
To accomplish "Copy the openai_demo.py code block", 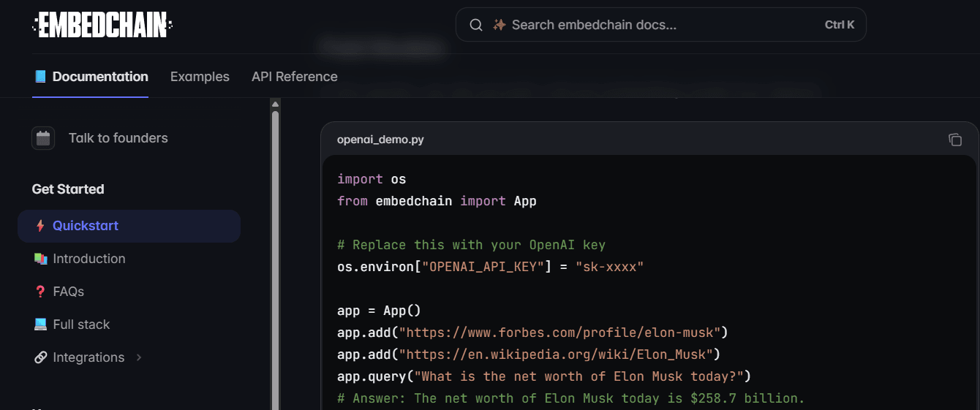I will coord(954,140).
